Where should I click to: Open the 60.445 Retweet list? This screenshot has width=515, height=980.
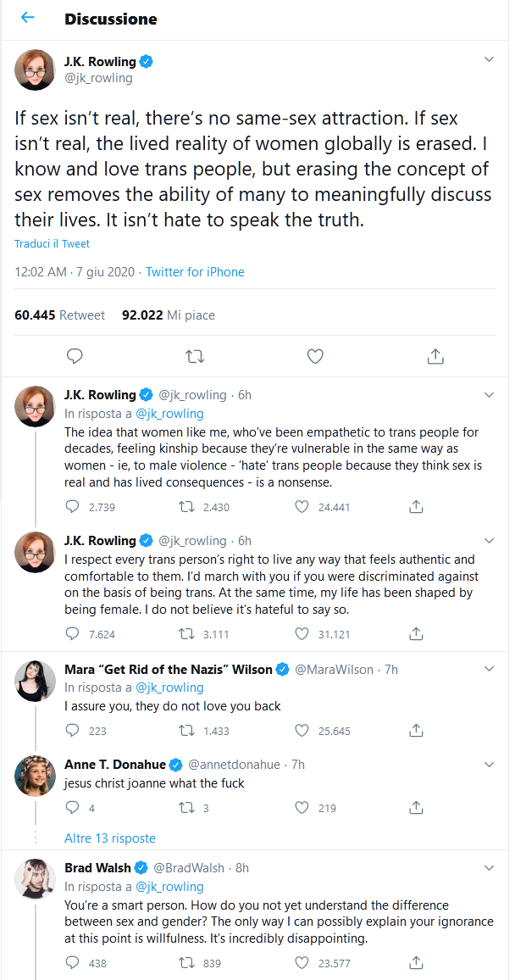60,315
